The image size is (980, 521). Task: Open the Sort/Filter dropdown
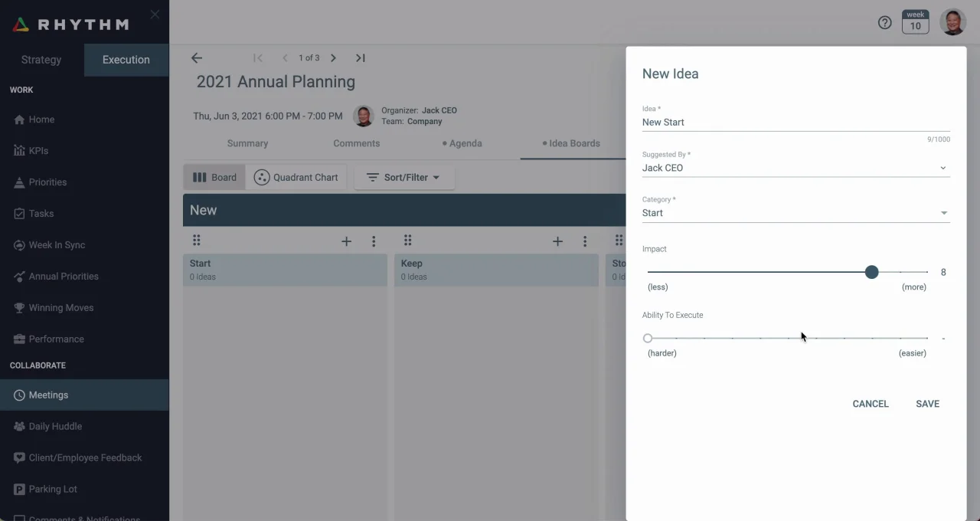point(404,177)
